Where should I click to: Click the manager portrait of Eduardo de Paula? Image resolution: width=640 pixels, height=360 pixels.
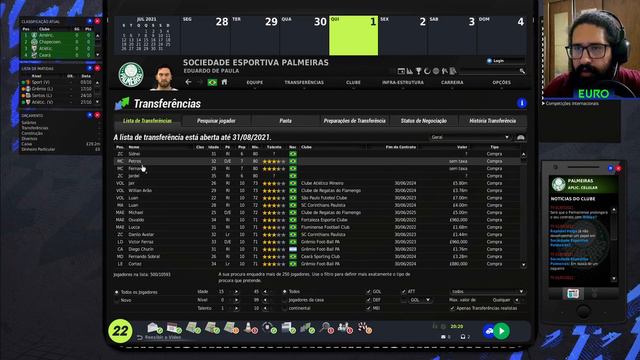click(x=164, y=78)
